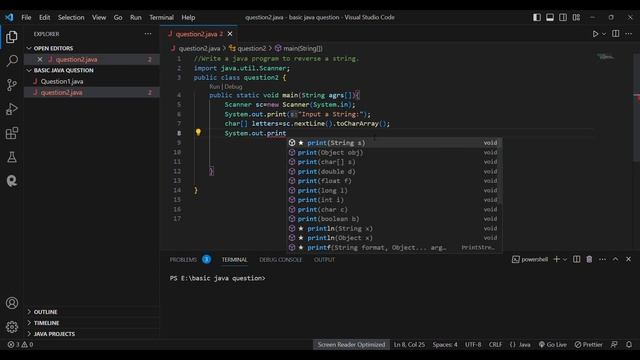This screenshot has height=360, width=640.
Task: Click errors and warnings count in status bar
Action: tap(20, 344)
